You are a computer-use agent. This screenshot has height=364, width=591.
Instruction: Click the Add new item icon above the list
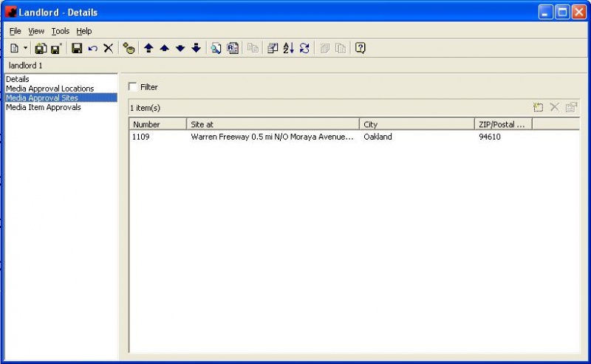(539, 107)
